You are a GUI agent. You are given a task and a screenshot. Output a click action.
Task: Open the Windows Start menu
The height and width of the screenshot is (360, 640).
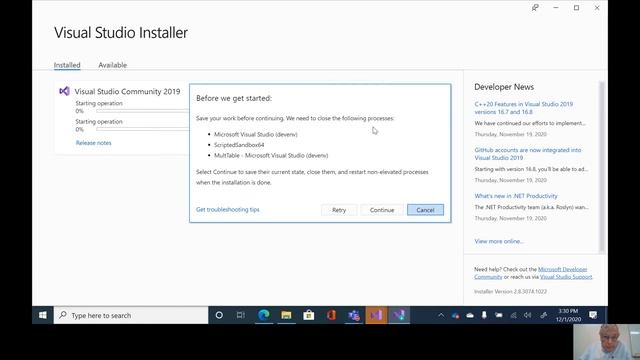click(42, 315)
